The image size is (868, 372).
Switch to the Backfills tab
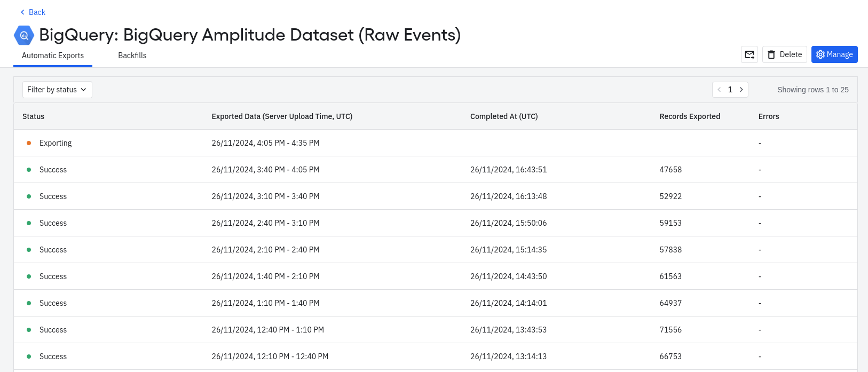[132, 56]
